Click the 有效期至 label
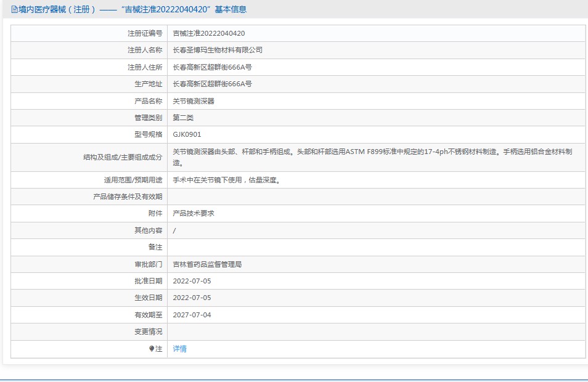 [148, 315]
